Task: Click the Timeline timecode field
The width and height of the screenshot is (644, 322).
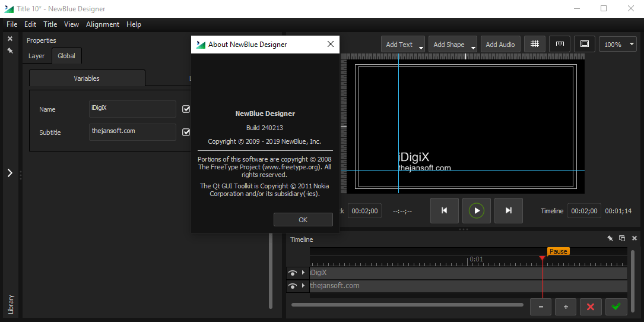Action: (585, 210)
